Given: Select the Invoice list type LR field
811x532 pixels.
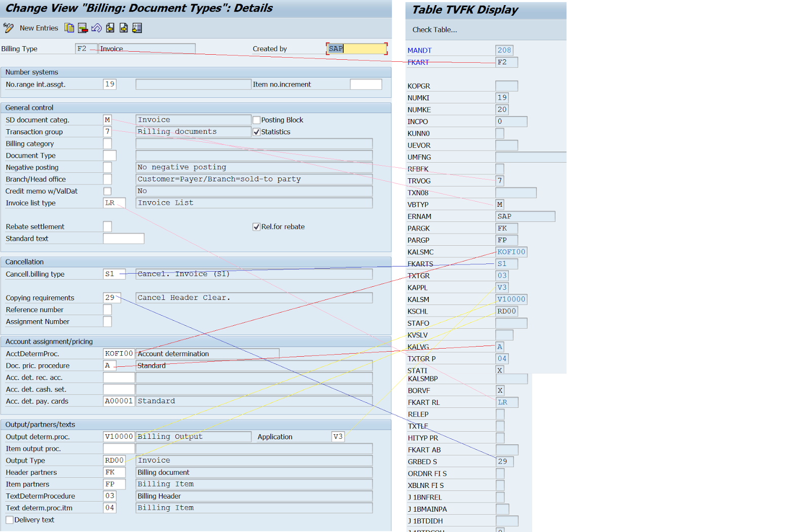Looking at the screenshot, I should point(114,203).
